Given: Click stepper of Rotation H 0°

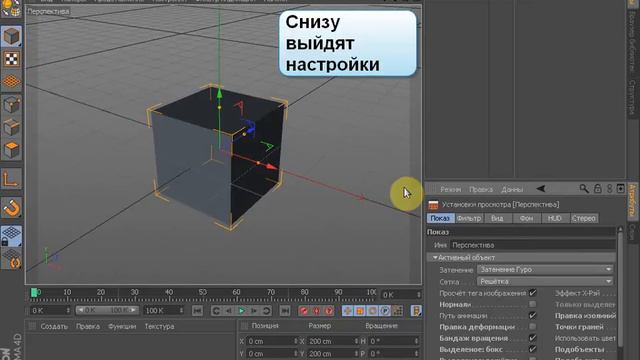Looking at the screenshot, I should point(416,341).
